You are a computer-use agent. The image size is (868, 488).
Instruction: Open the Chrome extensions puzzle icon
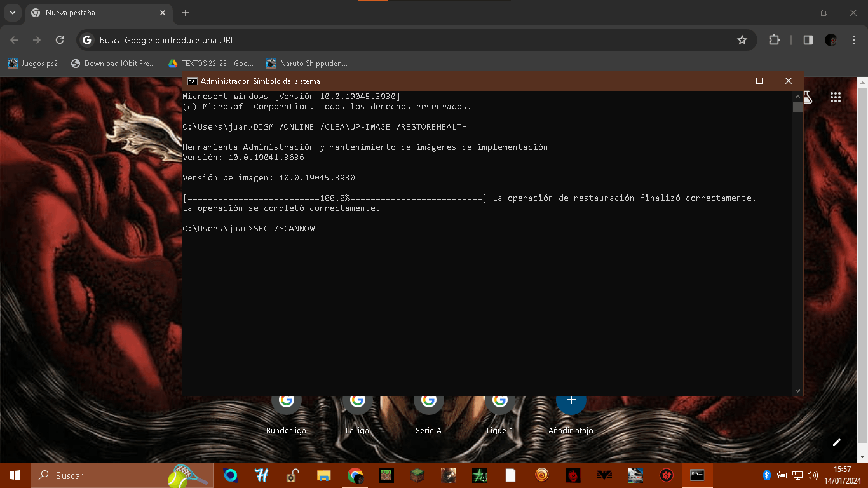(774, 40)
